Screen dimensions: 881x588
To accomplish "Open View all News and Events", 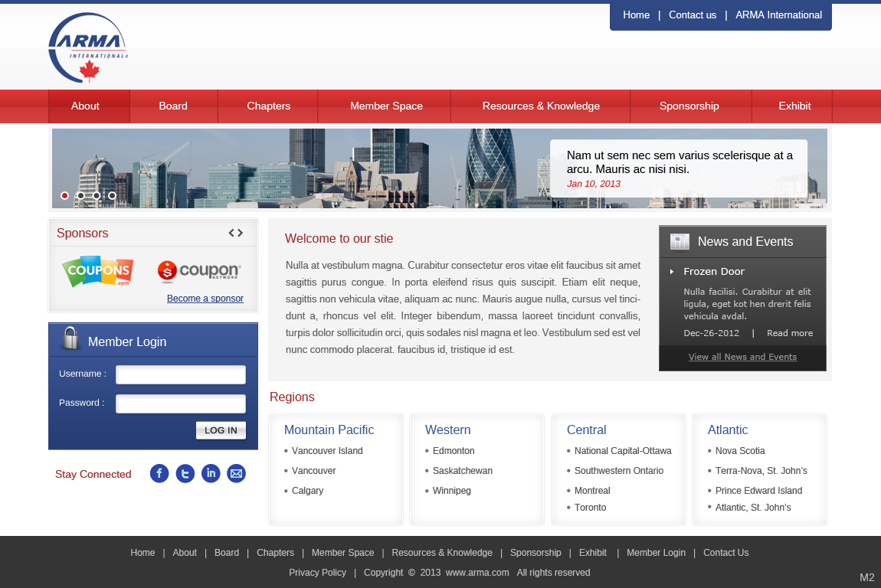I will 743,357.
